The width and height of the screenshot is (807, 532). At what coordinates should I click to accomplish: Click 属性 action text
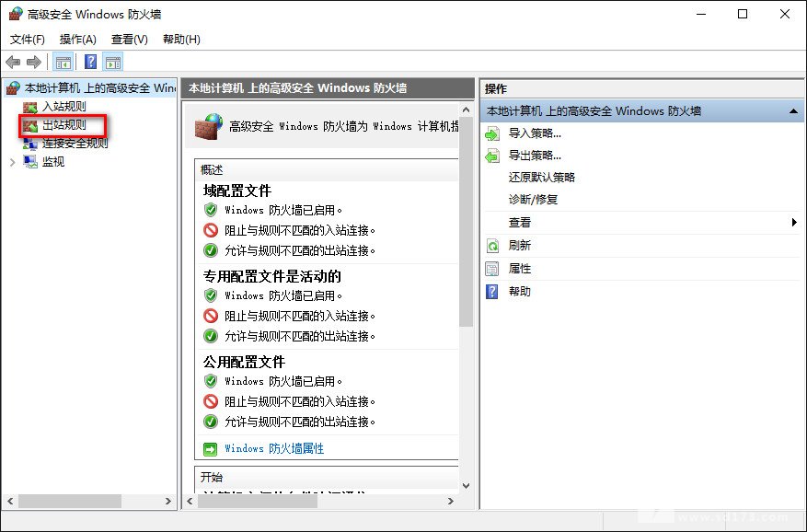click(519, 269)
